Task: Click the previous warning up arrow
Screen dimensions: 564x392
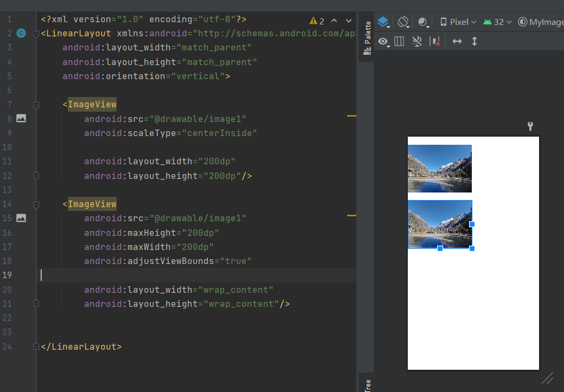Action: click(335, 20)
